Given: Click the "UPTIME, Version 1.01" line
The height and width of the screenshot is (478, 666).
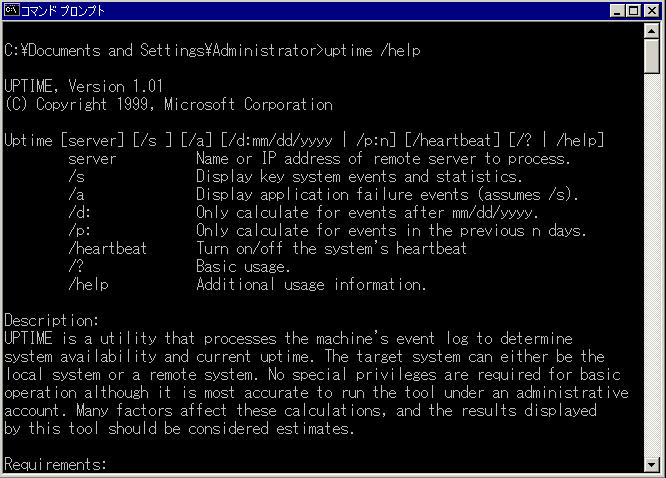Looking at the screenshot, I should [x=84, y=86].
